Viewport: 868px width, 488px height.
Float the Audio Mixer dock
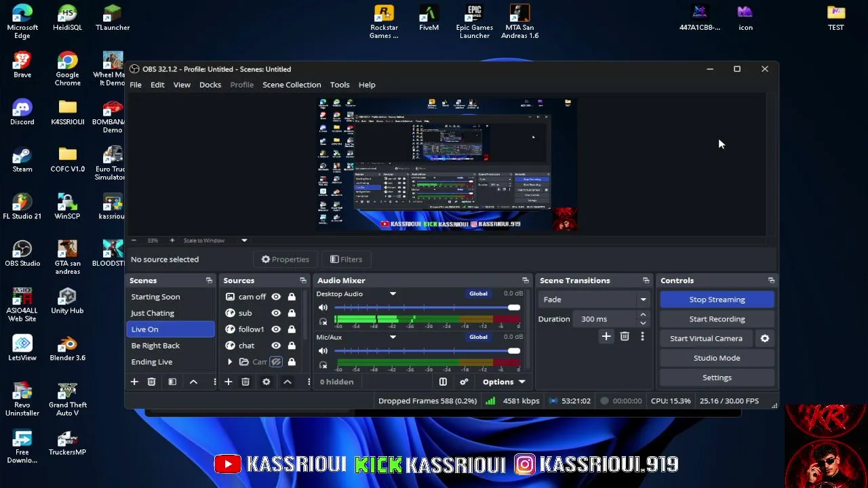click(526, 281)
